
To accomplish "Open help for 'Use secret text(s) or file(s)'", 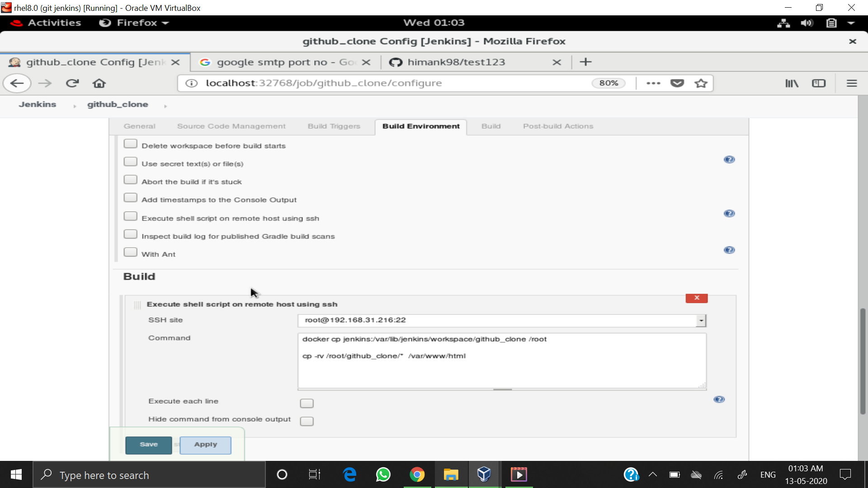I will (729, 159).
